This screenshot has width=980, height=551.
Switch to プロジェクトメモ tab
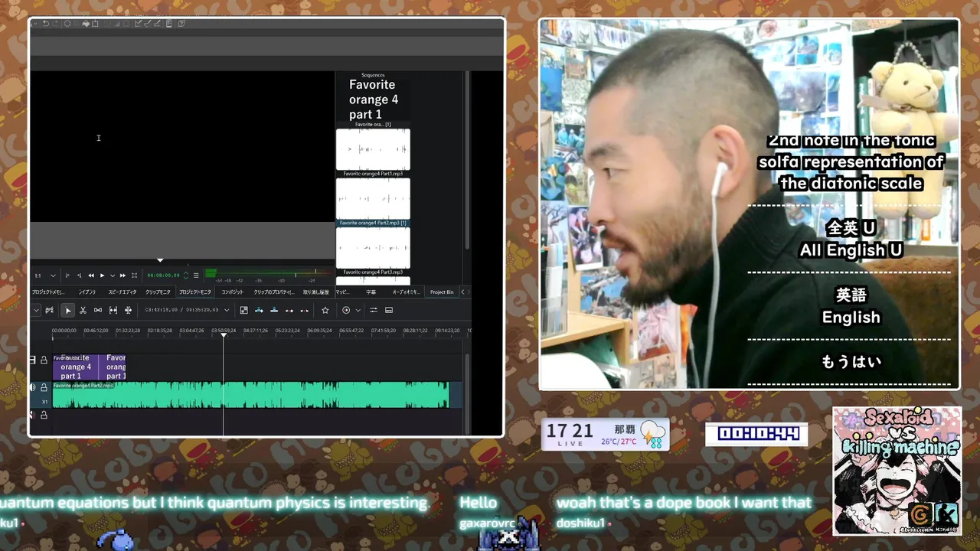pos(47,292)
